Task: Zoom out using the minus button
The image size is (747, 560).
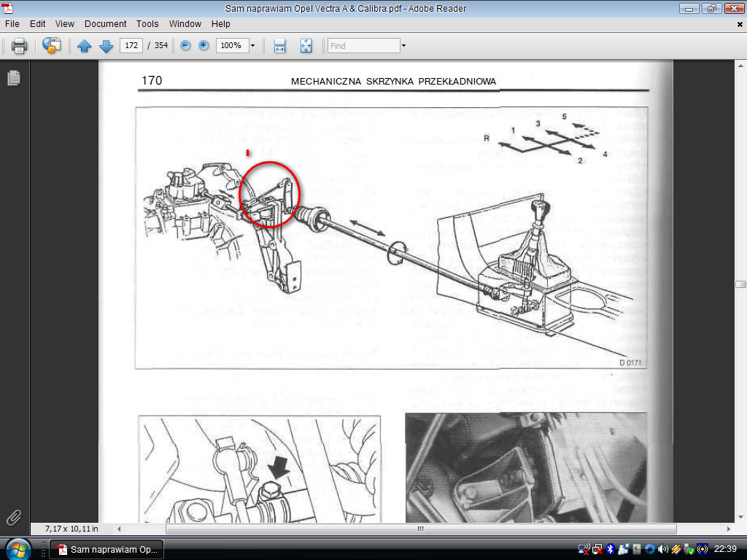Action: tap(185, 45)
